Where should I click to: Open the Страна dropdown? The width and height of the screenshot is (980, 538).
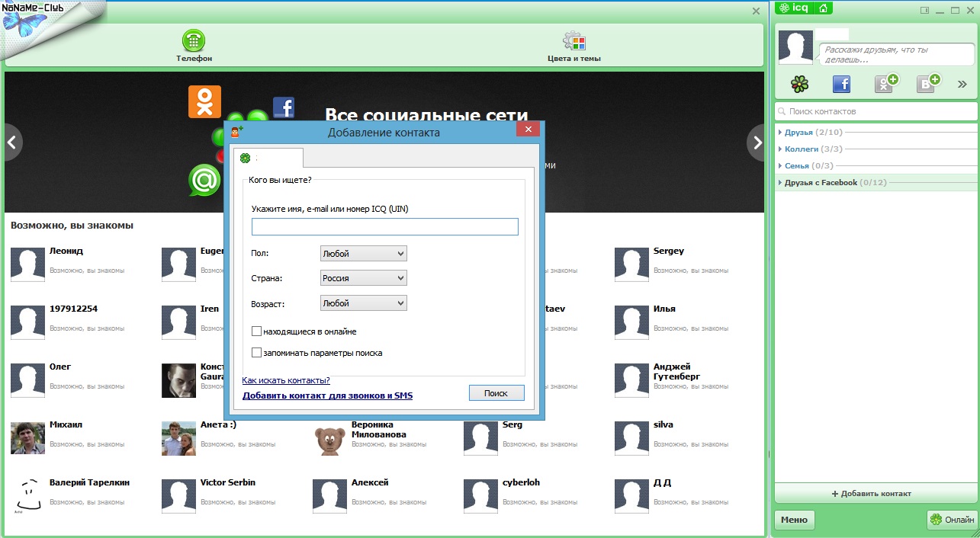tap(364, 278)
